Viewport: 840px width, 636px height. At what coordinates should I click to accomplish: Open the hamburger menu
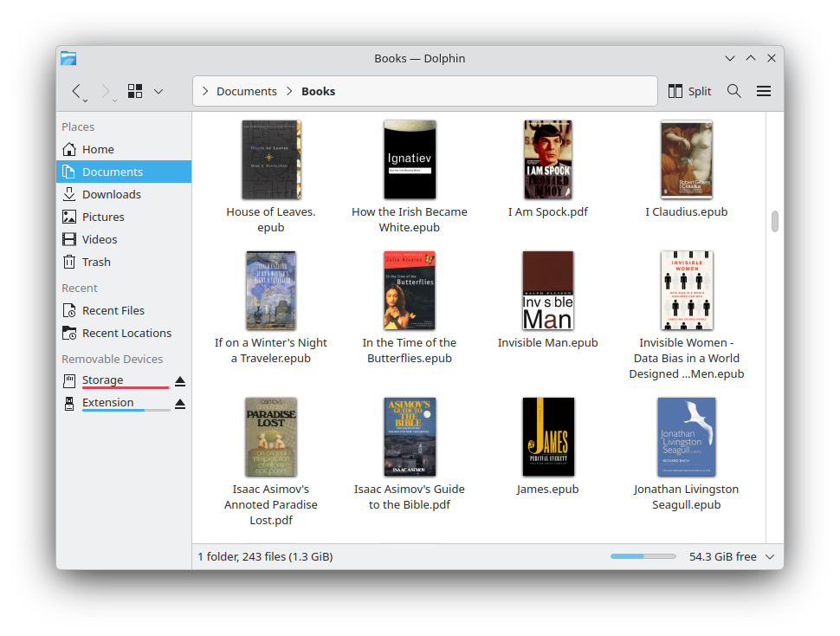click(x=764, y=91)
